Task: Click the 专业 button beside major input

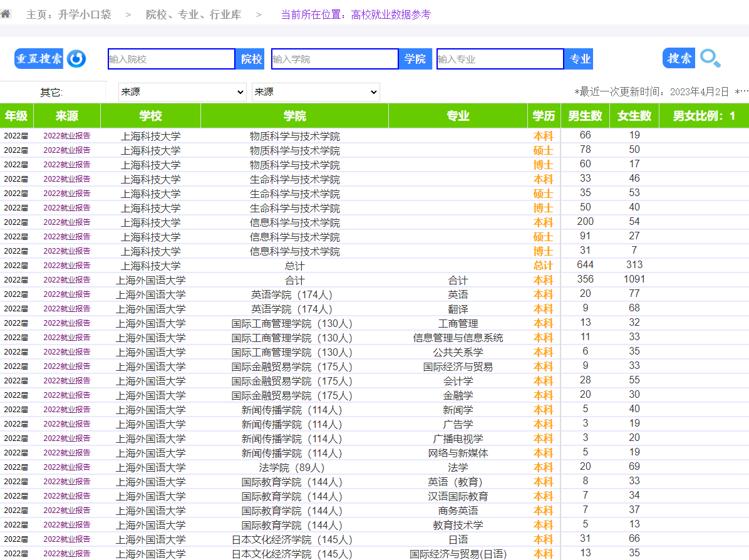Action: 580,59
